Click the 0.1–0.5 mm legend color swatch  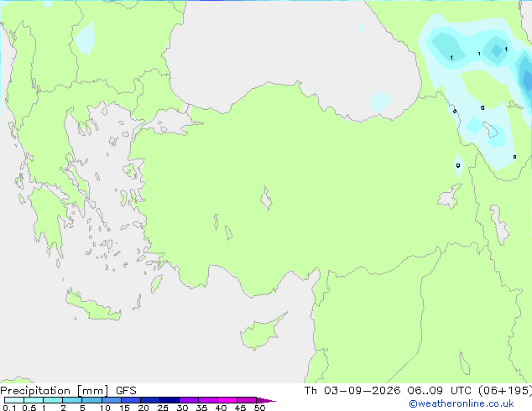pos(14,400)
